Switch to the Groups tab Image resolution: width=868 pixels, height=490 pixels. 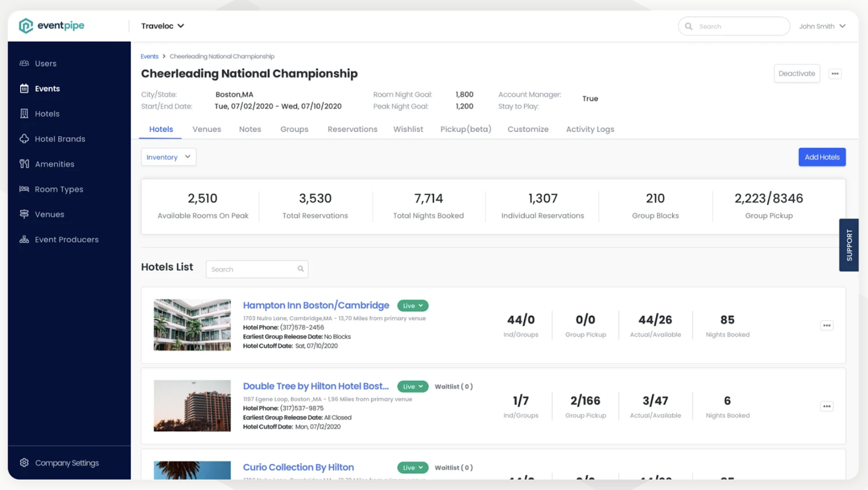point(294,129)
